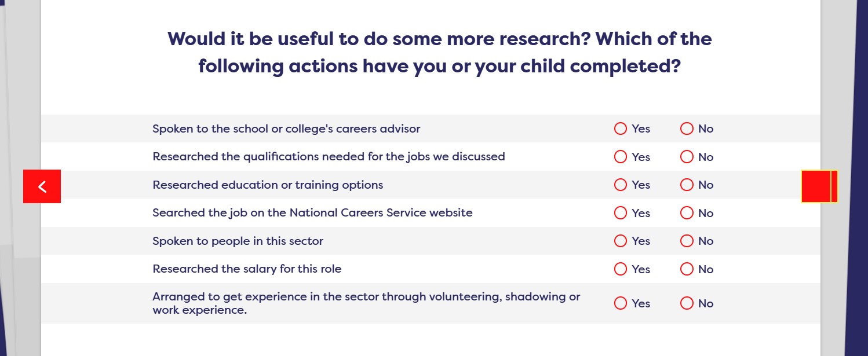
Task: Click the 'Spoken to people in this sector' text
Action: (238, 241)
